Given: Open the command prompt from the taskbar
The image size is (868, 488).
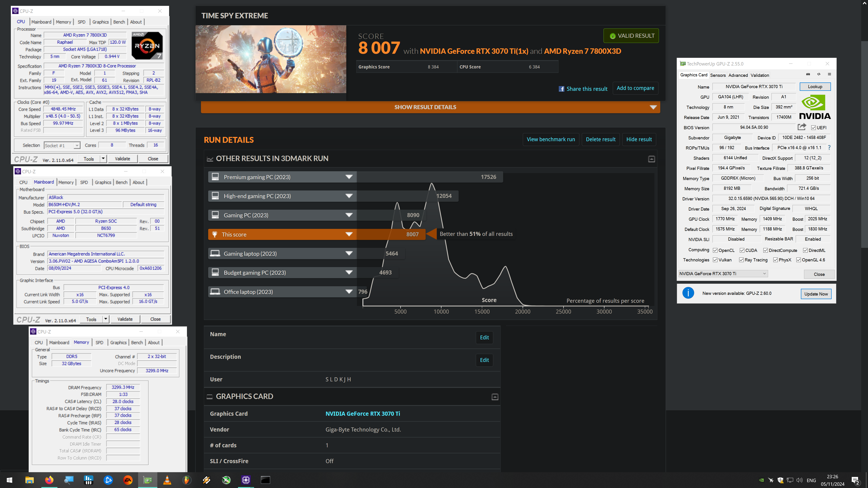Looking at the screenshot, I should [266, 480].
